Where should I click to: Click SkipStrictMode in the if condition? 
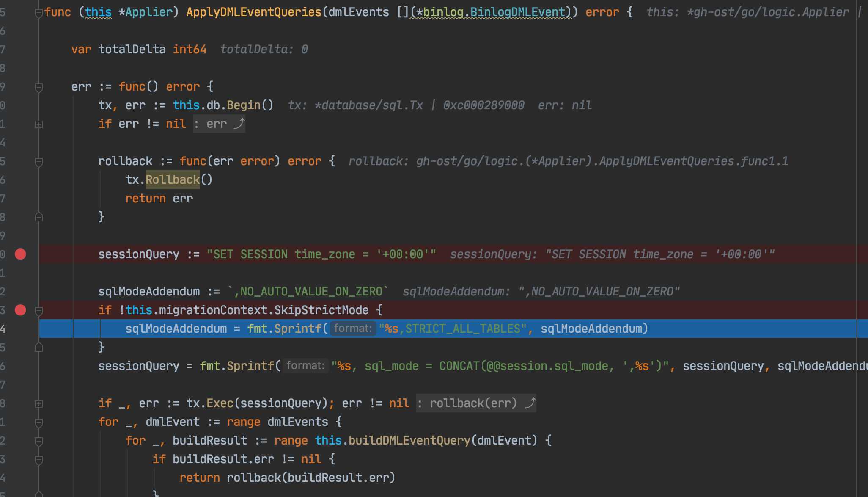[321, 310]
